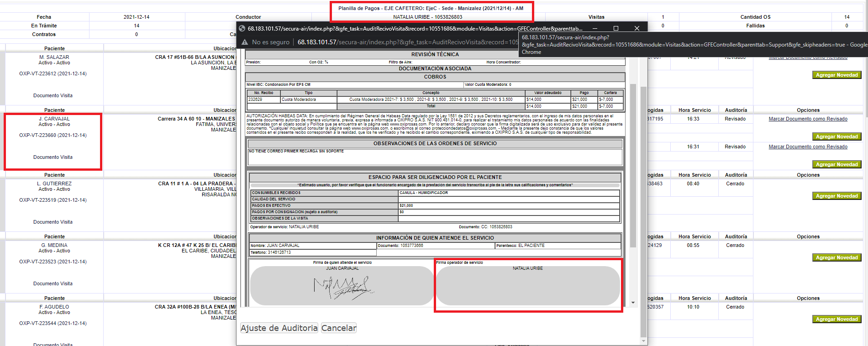Open Documento Visita for G. MEDINA
The width and height of the screenshot is (868, 346).
[x=53, y=283]
